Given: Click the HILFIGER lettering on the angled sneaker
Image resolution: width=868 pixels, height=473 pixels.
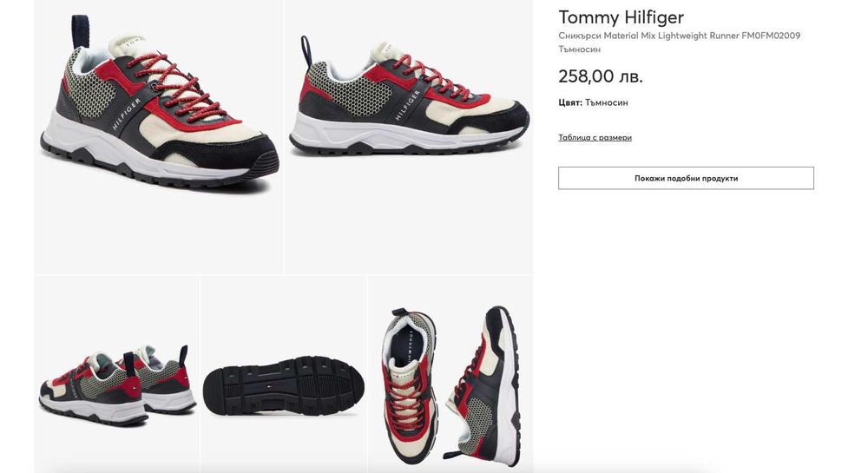Looking at the screenshot, I should pos(127,114).
